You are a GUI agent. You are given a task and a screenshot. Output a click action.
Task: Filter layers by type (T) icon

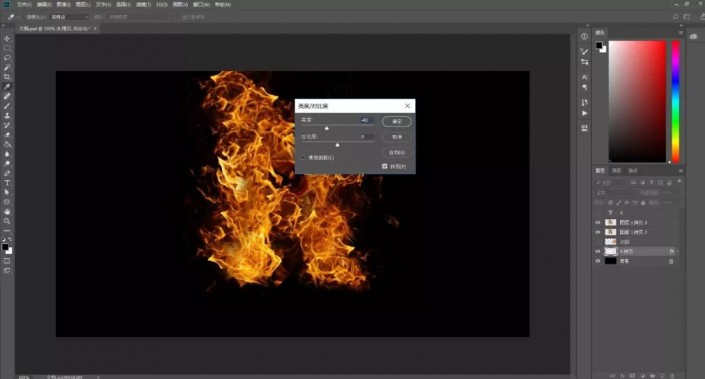point(651,183)
